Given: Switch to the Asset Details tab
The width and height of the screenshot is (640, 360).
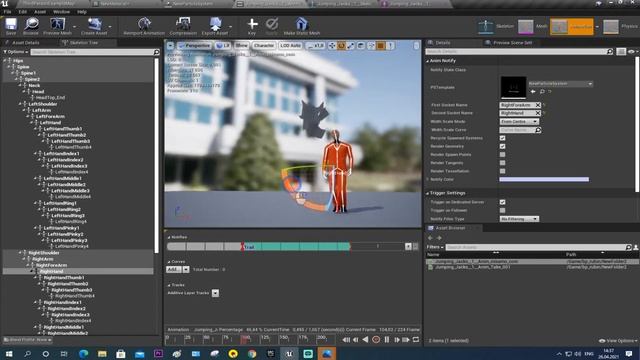Looking at the screenshot, I should click(25, 42).
